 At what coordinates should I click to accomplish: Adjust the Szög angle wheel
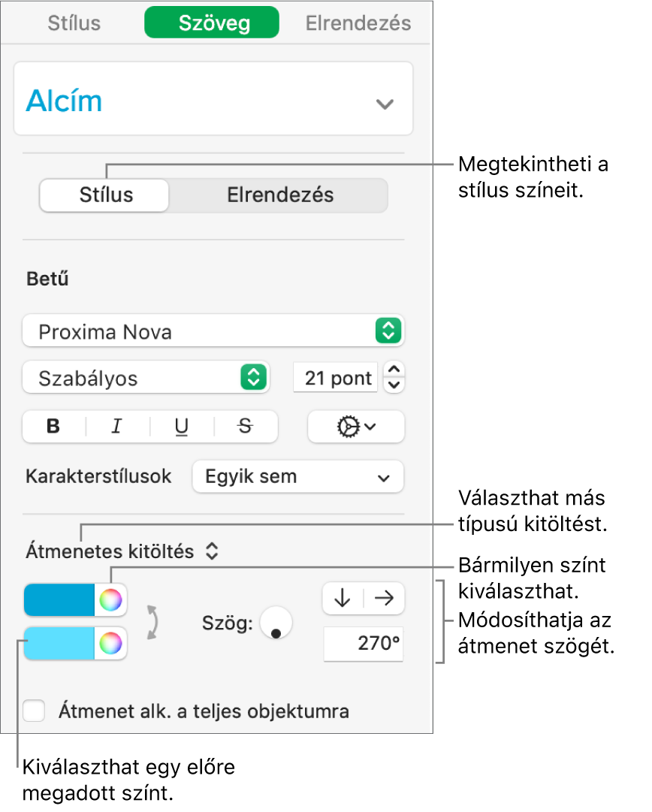[275, 623]
